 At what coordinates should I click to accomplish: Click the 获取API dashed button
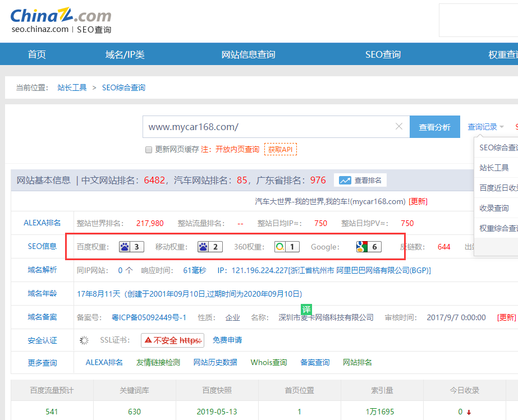(x=281, y=149)
